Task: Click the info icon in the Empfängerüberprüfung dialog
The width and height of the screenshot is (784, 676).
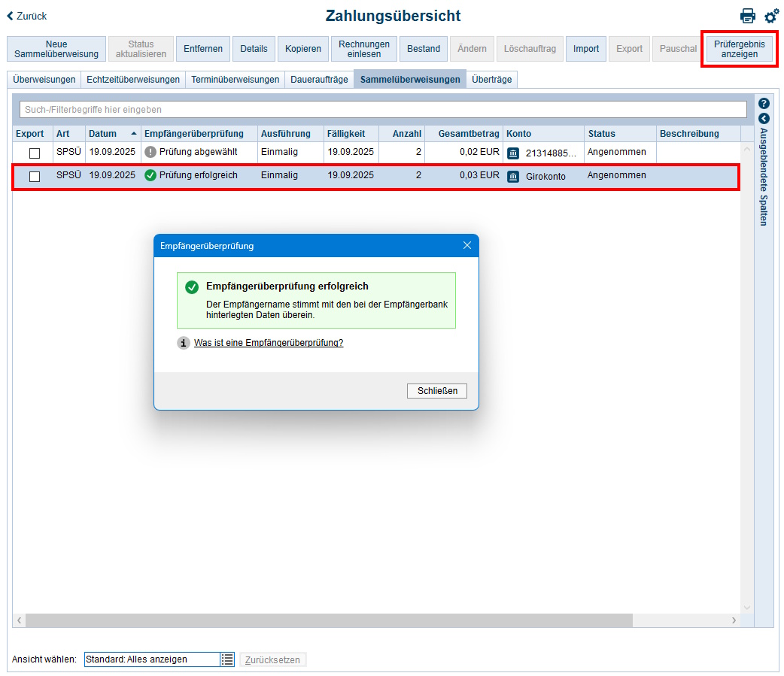Action: (184, 342)
